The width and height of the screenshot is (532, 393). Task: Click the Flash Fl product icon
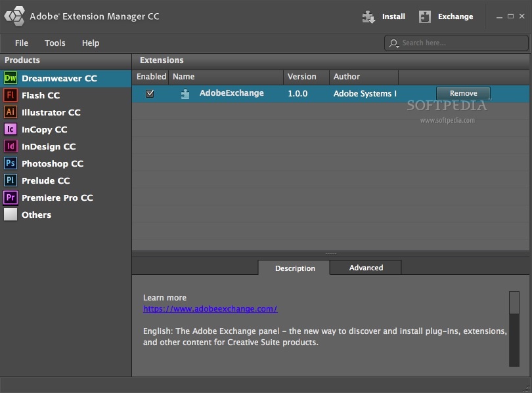pos(10,95)
